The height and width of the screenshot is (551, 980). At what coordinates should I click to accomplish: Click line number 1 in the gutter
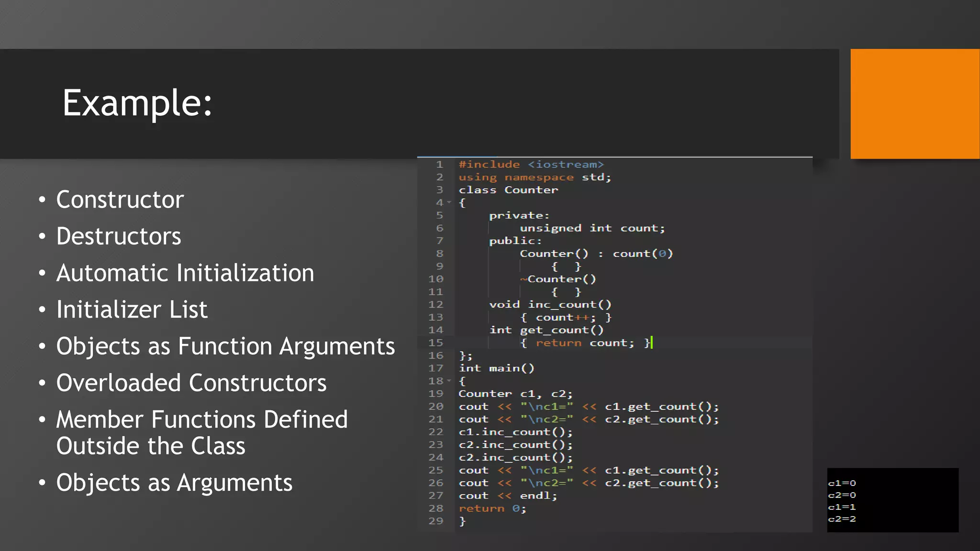point(439,165)
